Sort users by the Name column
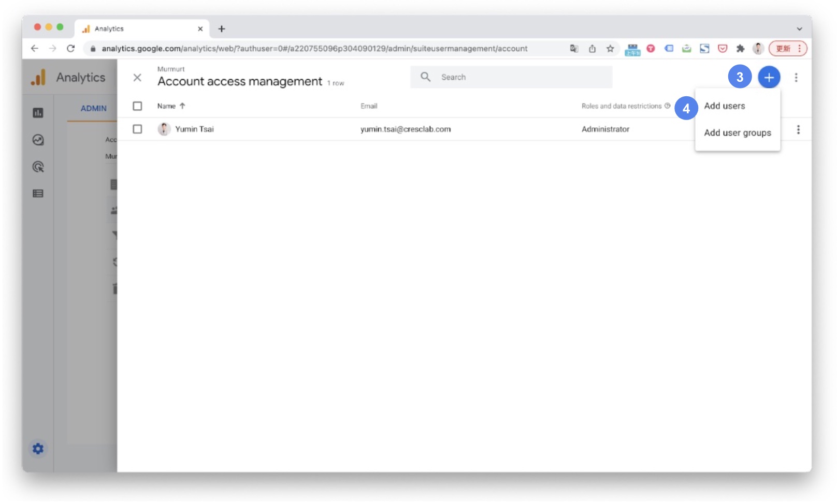This screenshot has height=504, width=837. pos(167,106)
